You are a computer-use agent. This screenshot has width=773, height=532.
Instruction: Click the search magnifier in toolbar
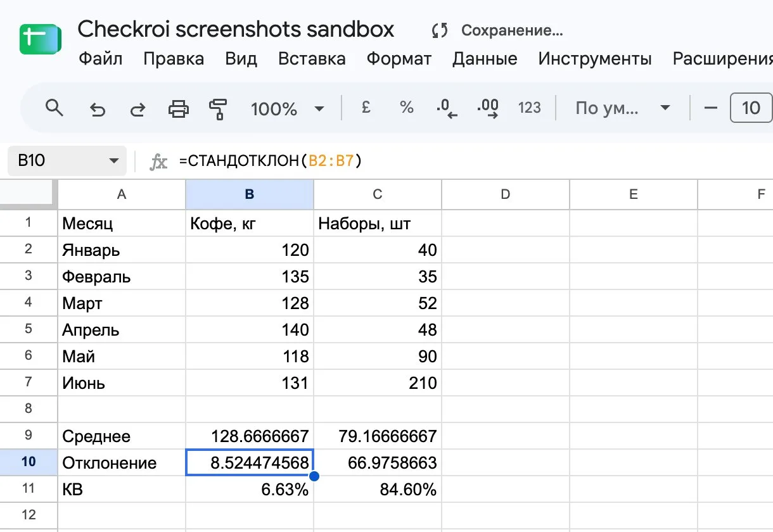pyautogui.click(x=55, y=108)
